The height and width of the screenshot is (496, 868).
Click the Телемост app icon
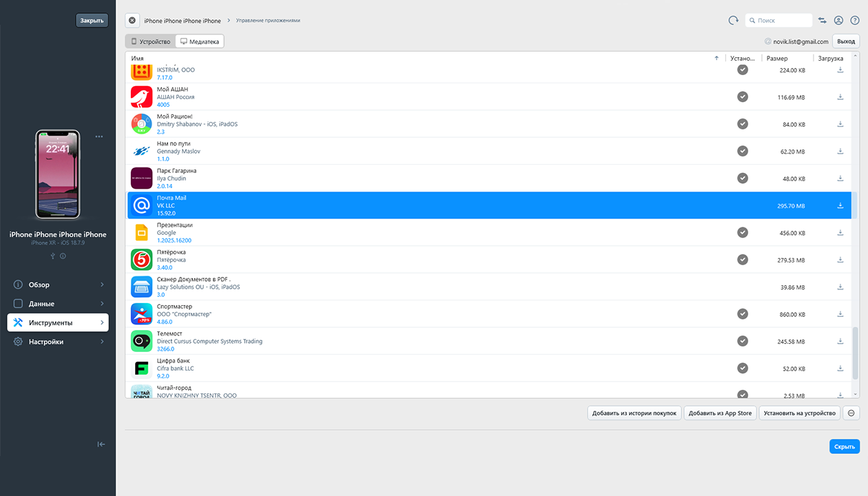click(141, 341)
